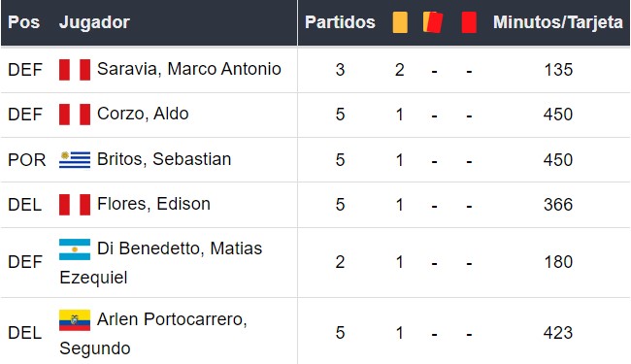Open player Corzo, Aldo
The image size is (631, 364).
click(x=143, y=114)
